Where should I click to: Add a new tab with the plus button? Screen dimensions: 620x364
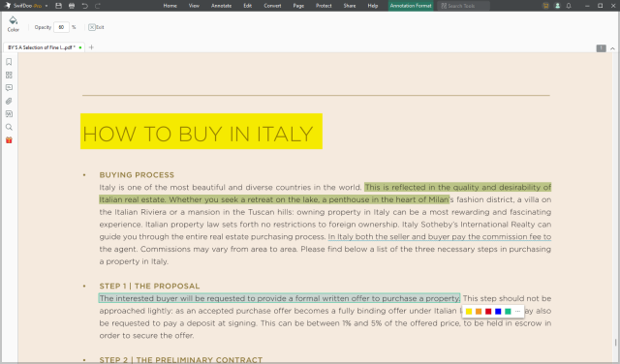tap(91, 47)
